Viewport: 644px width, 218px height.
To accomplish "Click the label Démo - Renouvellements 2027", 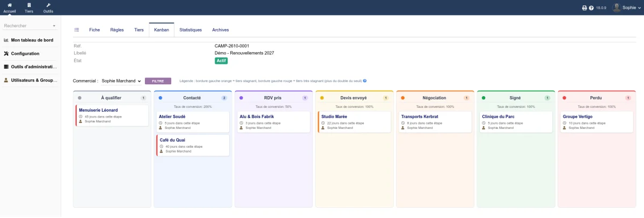I will point(244,53).
